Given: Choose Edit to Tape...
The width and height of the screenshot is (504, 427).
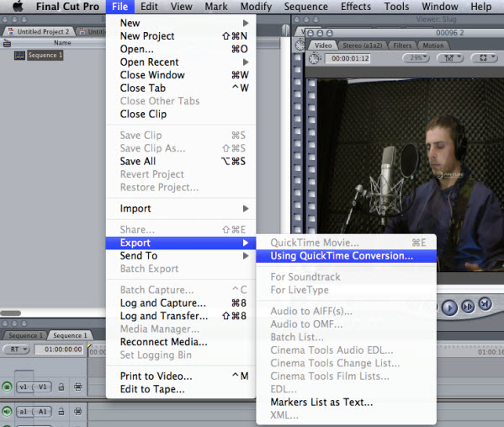Looking at the screenshot, I should pyautogui.click(x=181, y=389).
